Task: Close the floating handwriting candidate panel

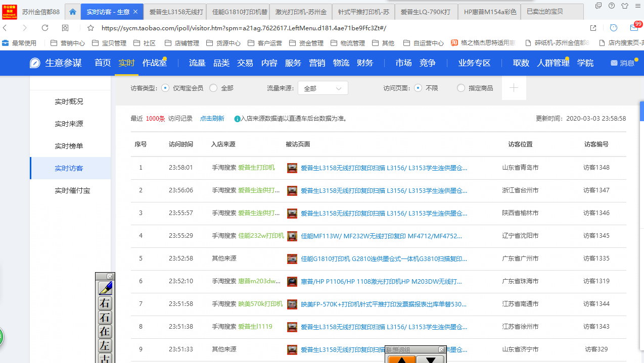Action: 110,276
